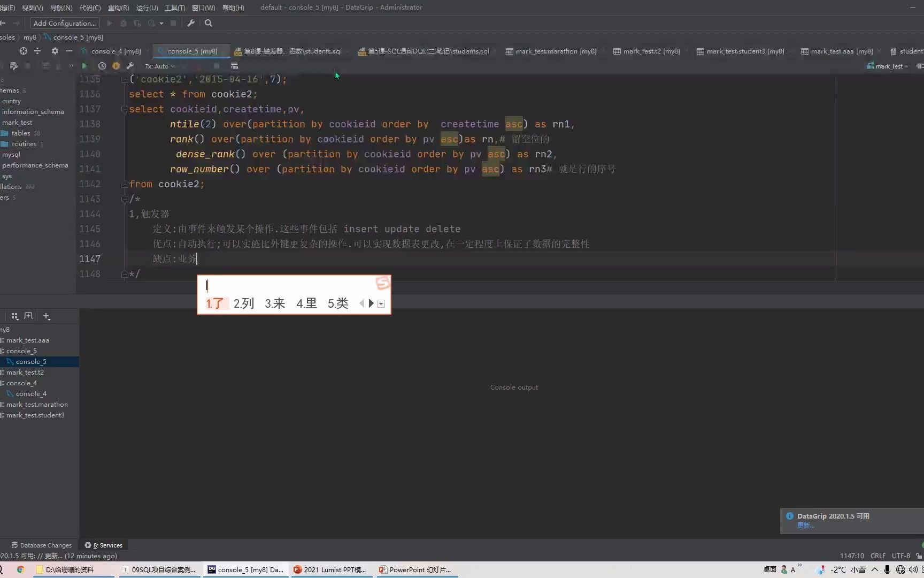Click the Collapse All icon in database panel
The image size is (924, 578).
[x=37, y=51]
